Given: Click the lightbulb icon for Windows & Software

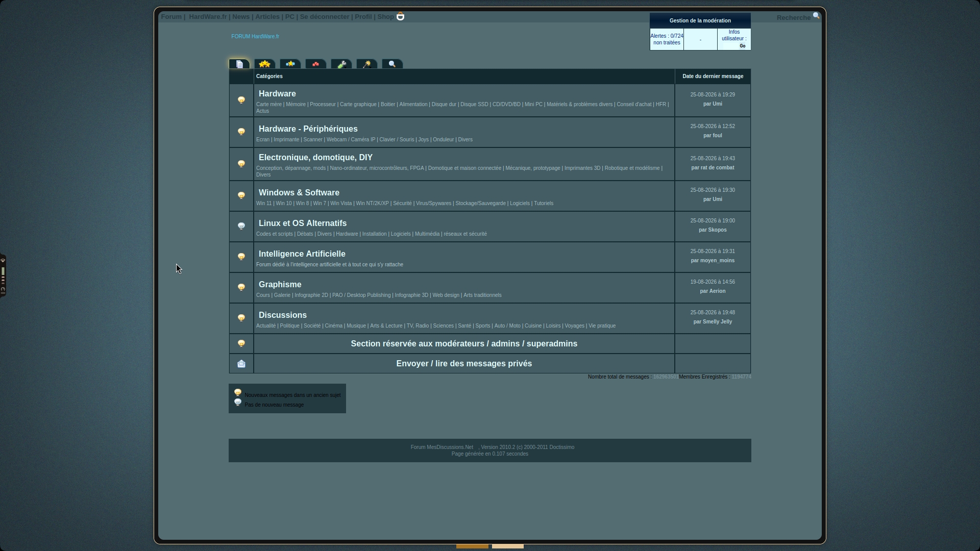Looking at the screenshot, I should pos(241,195).
